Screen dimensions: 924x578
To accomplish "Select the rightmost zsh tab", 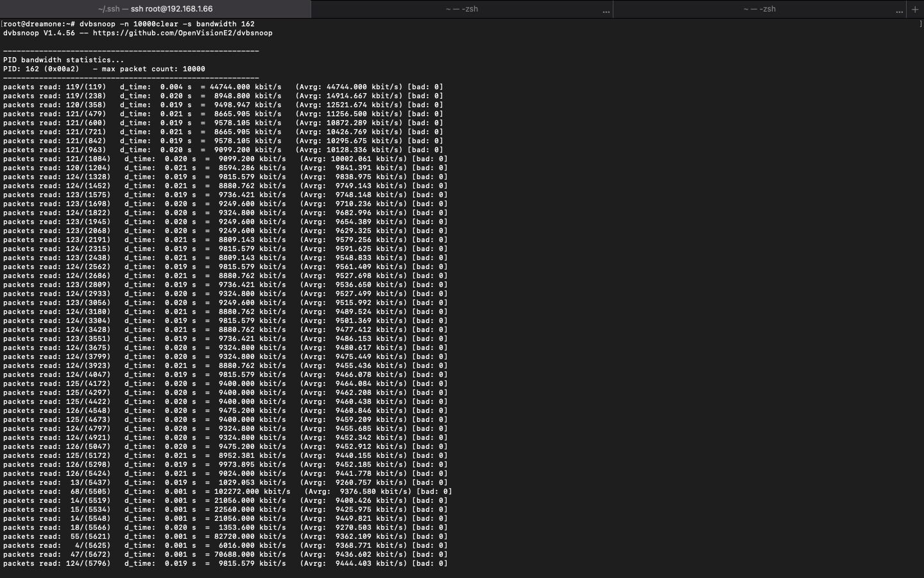I will 759,9.
